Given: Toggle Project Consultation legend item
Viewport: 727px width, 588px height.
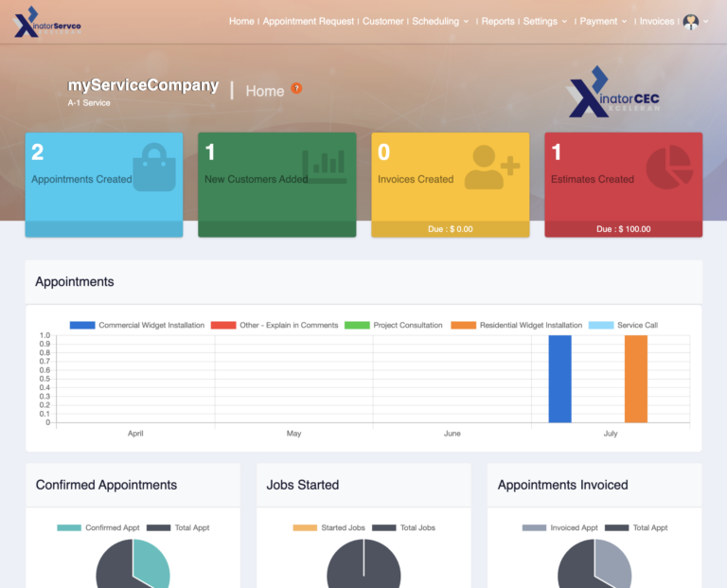Looking at the screenshot, I should tap(394, 325).
